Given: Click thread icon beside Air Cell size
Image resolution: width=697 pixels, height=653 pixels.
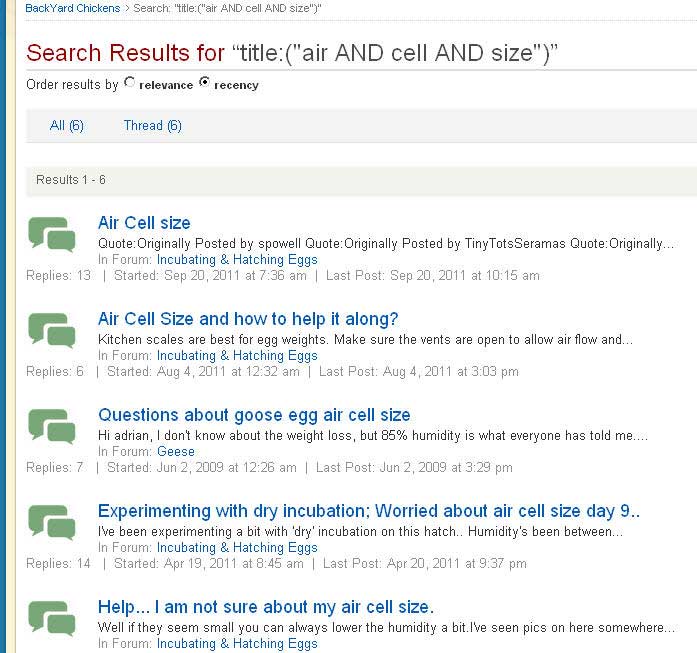Looking at the screenshot, I should 52,234.
